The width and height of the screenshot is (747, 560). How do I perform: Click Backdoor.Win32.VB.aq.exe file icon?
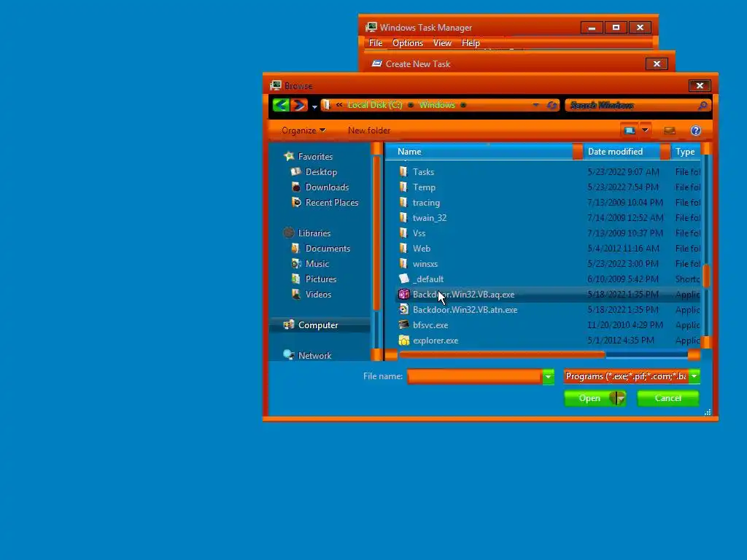point(403,295)
